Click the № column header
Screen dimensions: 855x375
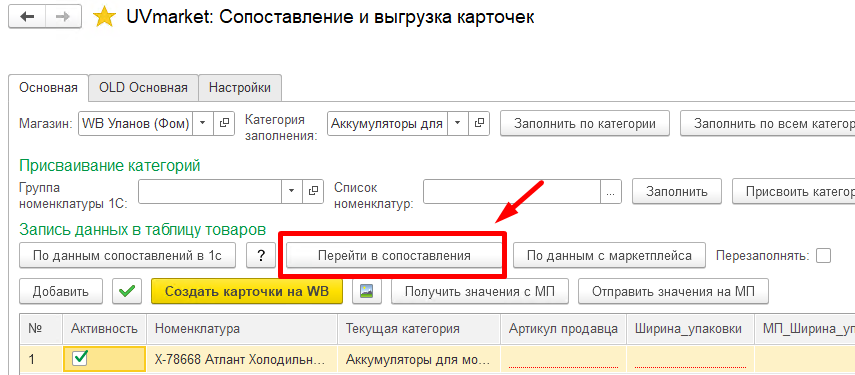click(x=41, y=329)
